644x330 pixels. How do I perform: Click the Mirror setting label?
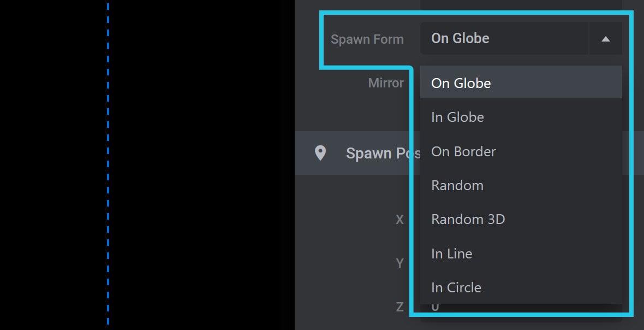tap(386, 83)
